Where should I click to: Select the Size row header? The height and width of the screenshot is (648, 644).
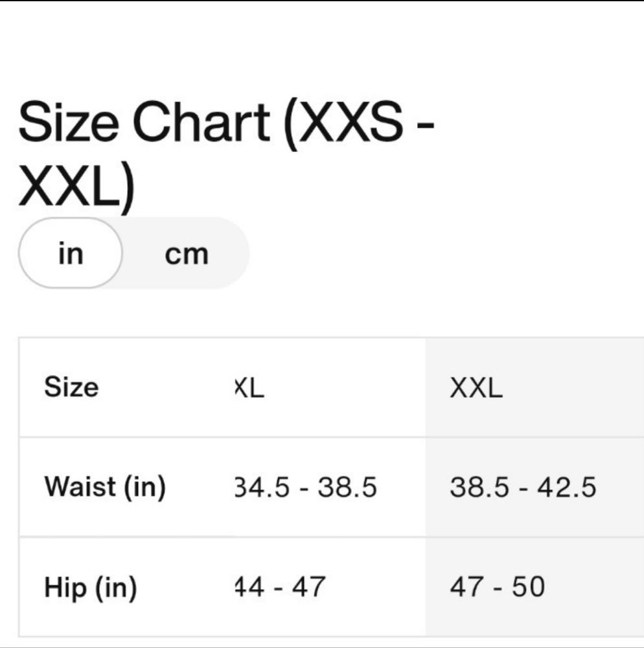(71, 388)
